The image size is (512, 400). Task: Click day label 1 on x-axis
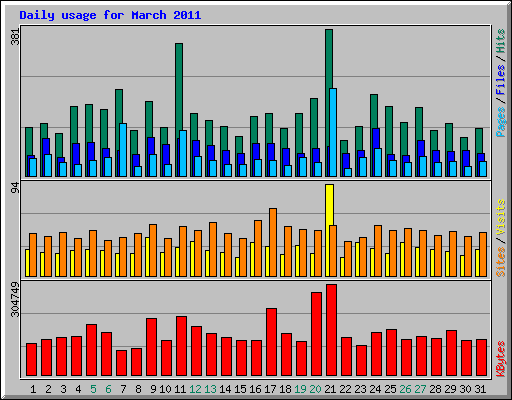[x=33, y=389]
